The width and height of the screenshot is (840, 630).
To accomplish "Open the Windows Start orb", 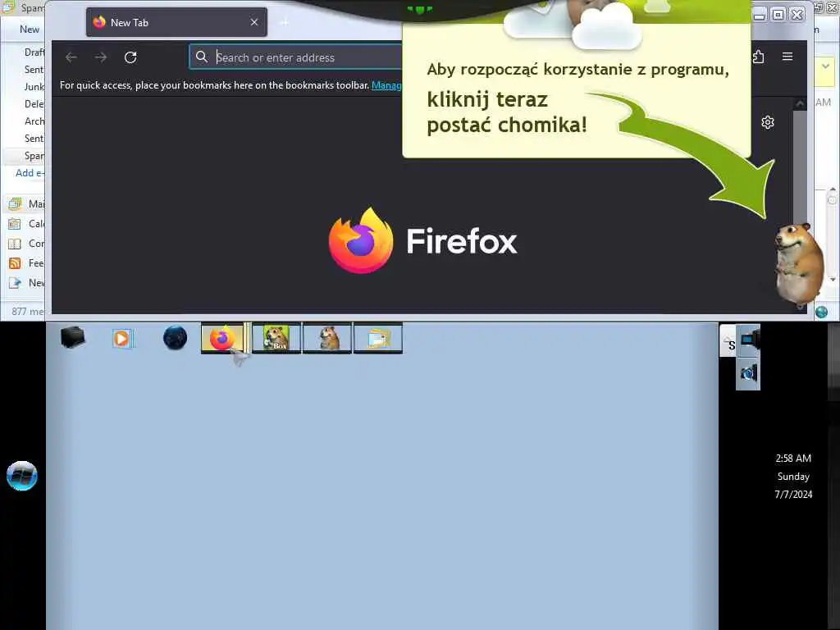I will click(22, 475).
